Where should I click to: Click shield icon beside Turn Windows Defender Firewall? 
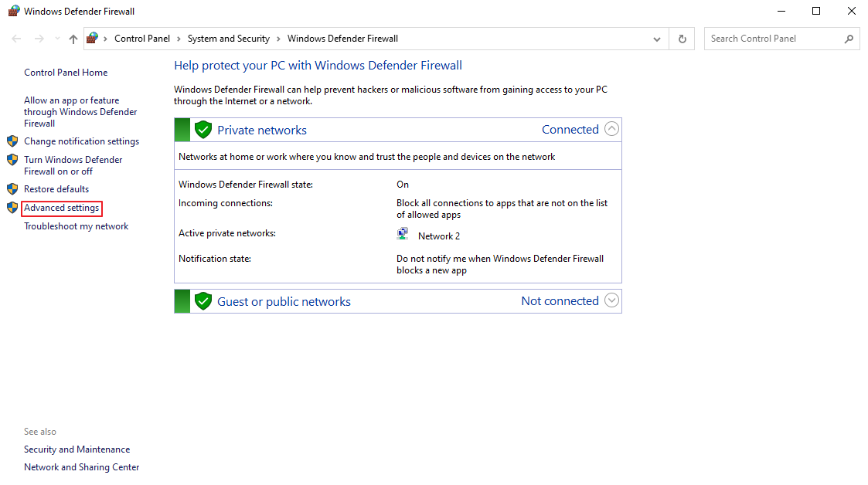point(12,160)
